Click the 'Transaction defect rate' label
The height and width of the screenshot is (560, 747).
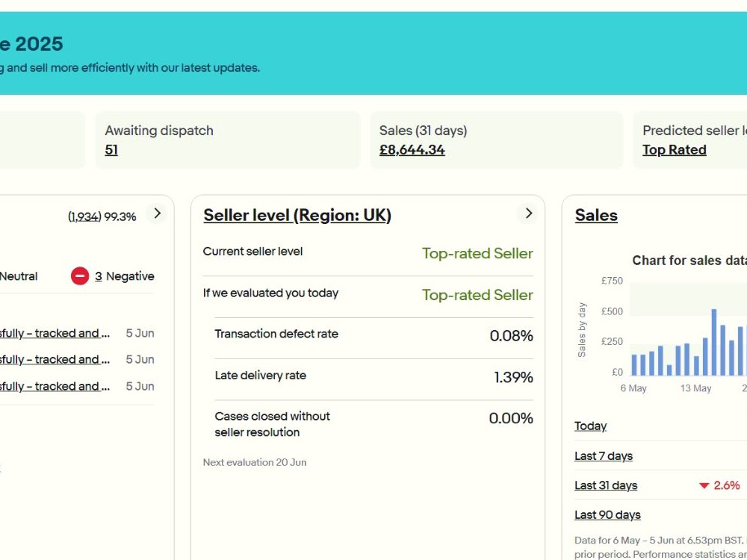pyautogui.click(x=276, y=334)
